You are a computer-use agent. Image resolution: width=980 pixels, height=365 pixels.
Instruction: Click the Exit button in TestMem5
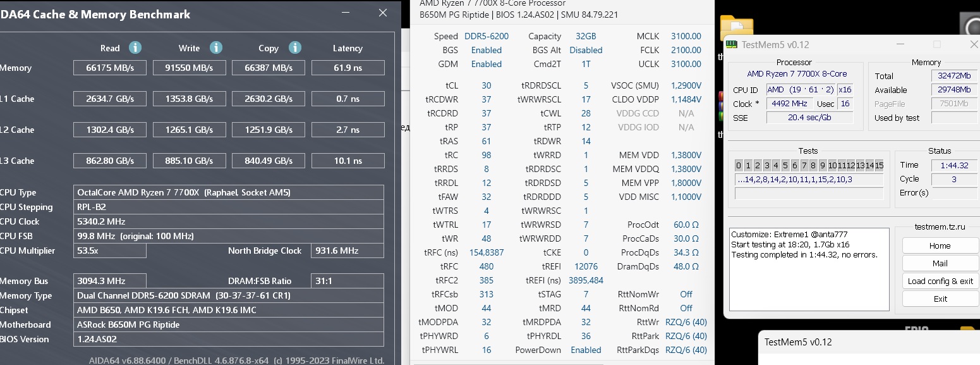pyautogui.click(x=940, y=299)
